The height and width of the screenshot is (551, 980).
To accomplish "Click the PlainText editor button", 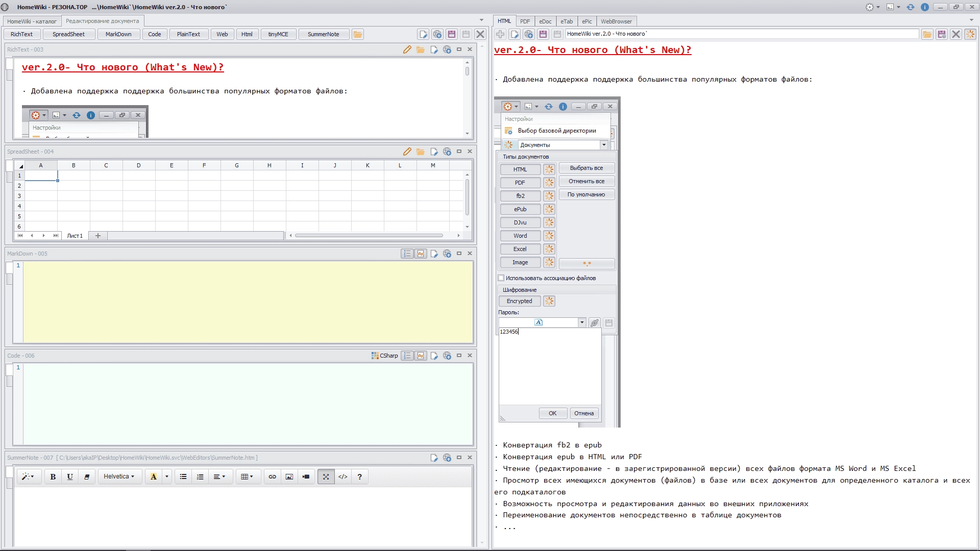I will pyautogui.click(x=188, y=34).
